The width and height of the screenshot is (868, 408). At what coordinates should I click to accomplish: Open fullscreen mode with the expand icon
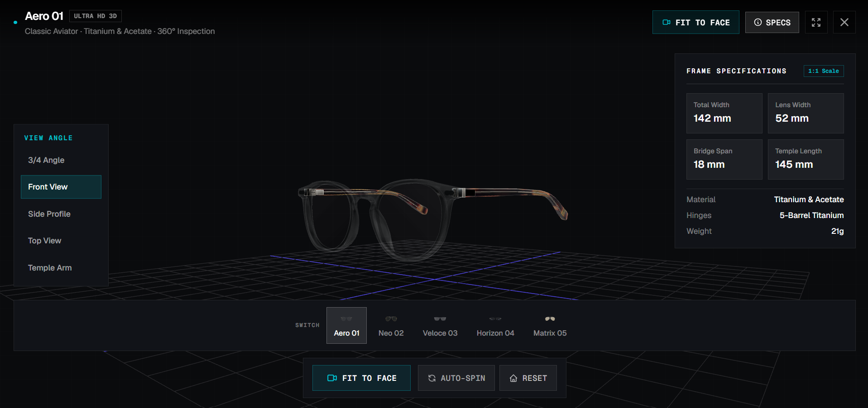[x=816, y=22]
